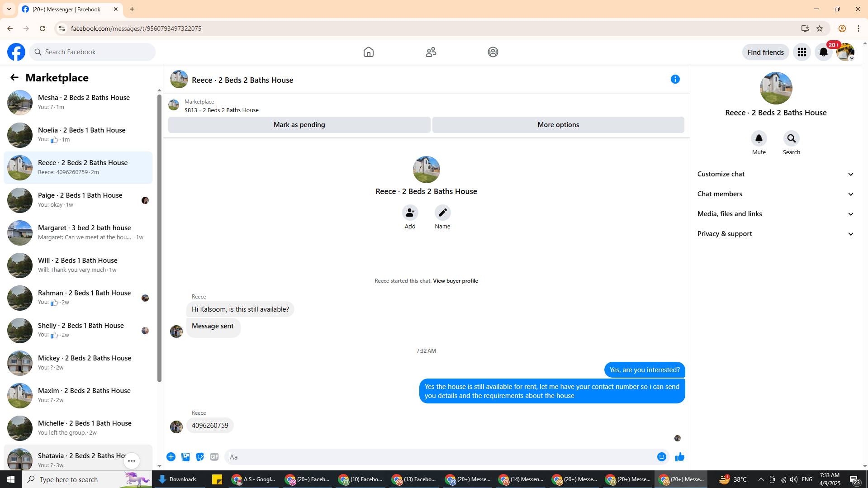
Task: Open Margaret 3 bed 2 bath house chat
Action: [x=78, y=233]
